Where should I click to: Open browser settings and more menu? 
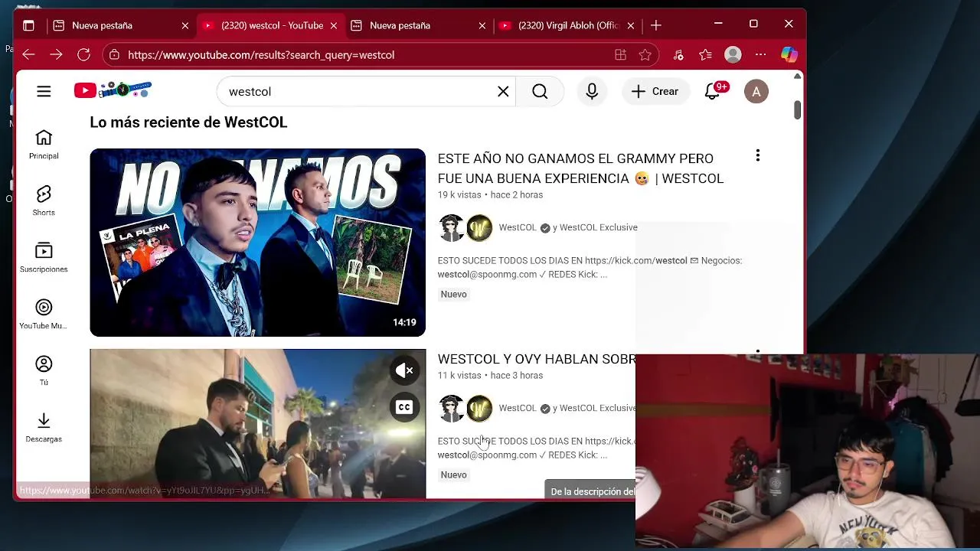click(760, 55)
